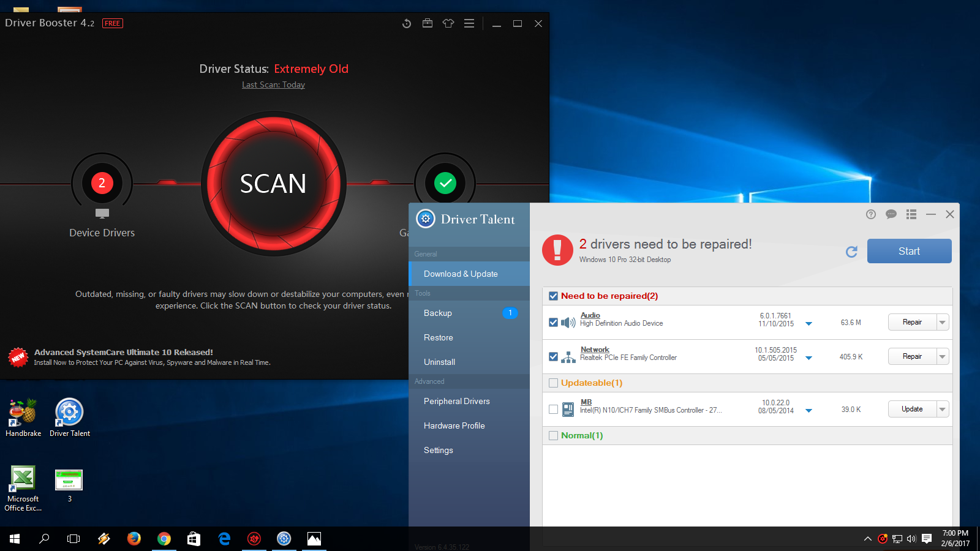This screenshot has height=551, width=980.
Task: Start the big red SCAN button
Action: (x=273, y=183)
